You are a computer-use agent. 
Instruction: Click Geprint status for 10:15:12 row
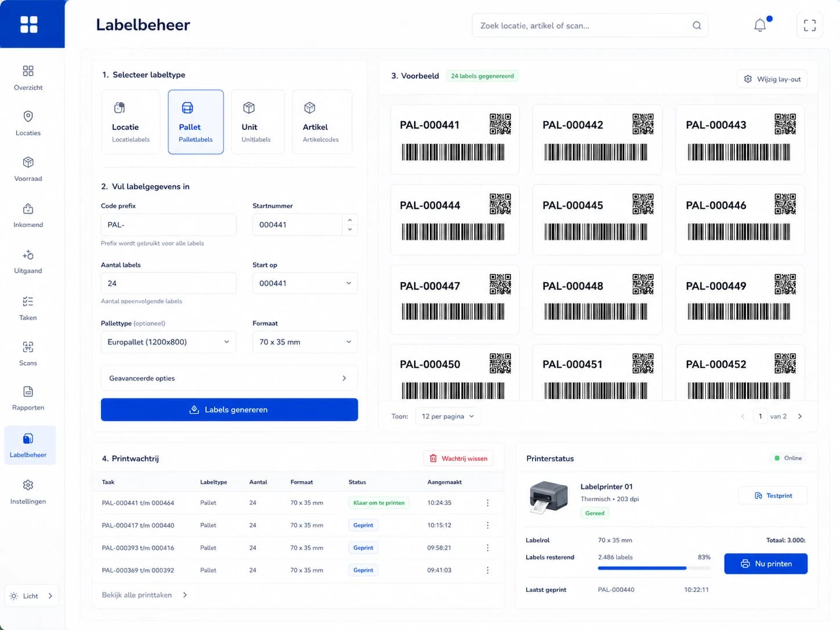363,525
